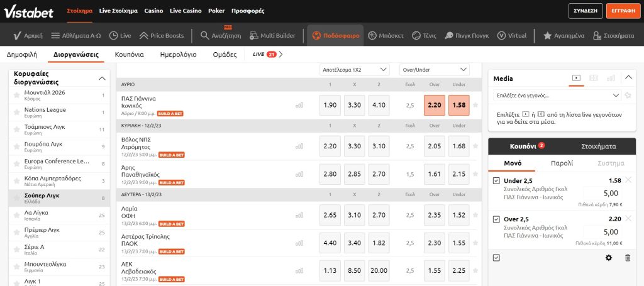Open Live Στοίχημα in top menu
The image size is (644, 286).
[x=118, y=11]
